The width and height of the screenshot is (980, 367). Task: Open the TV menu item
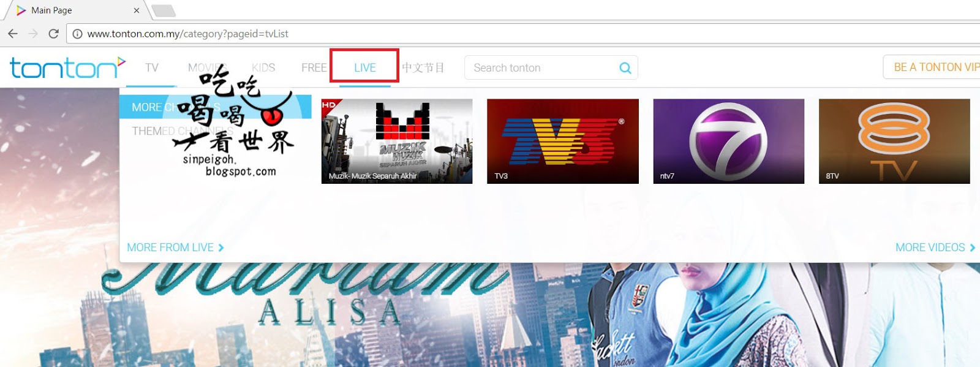[x=152, y=67]
